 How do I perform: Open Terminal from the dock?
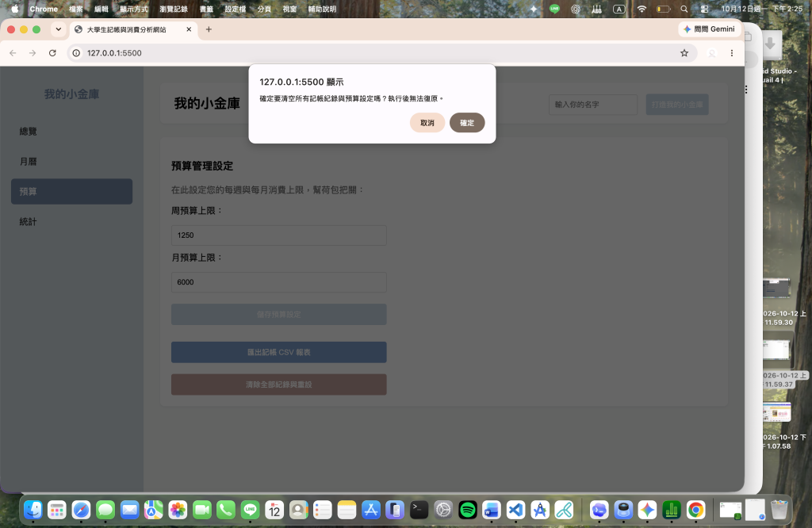coord(419,510)
